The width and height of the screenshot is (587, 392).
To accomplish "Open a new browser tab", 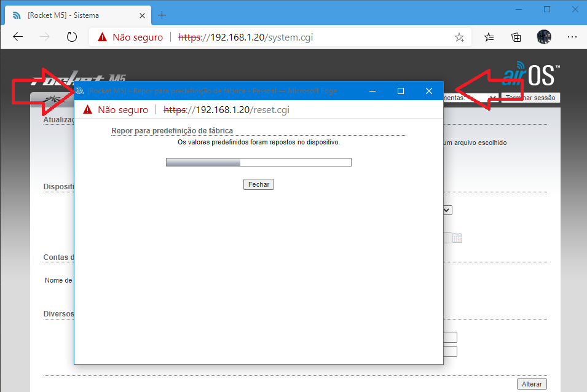I will click(x=162, y=15).
